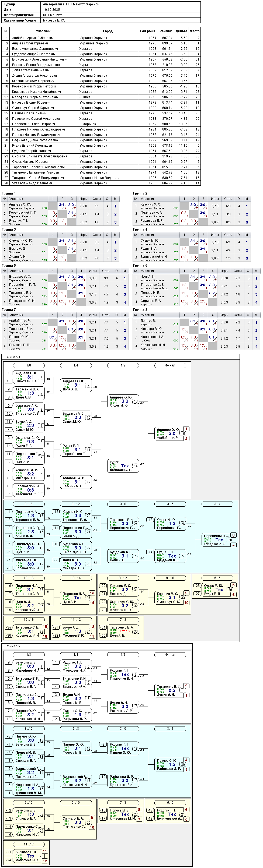The width and height of the screenshot is (263, 868).
Task: Click organizer name 'Мисевра В. Ю.' in header
Action: (54, 20)
